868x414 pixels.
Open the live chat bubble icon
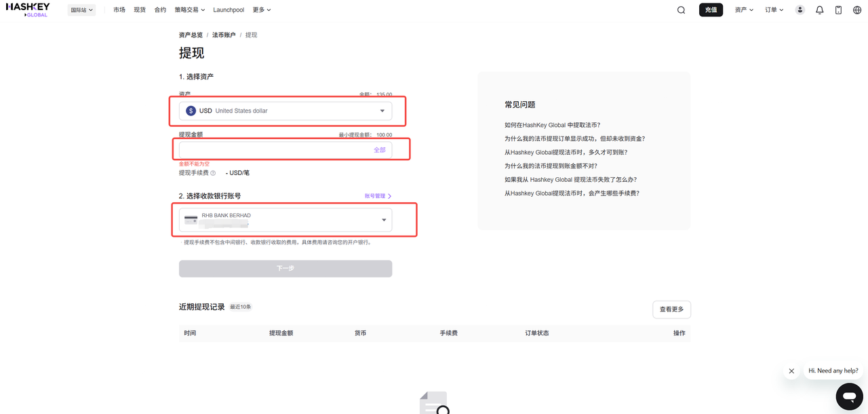point(849,396)
